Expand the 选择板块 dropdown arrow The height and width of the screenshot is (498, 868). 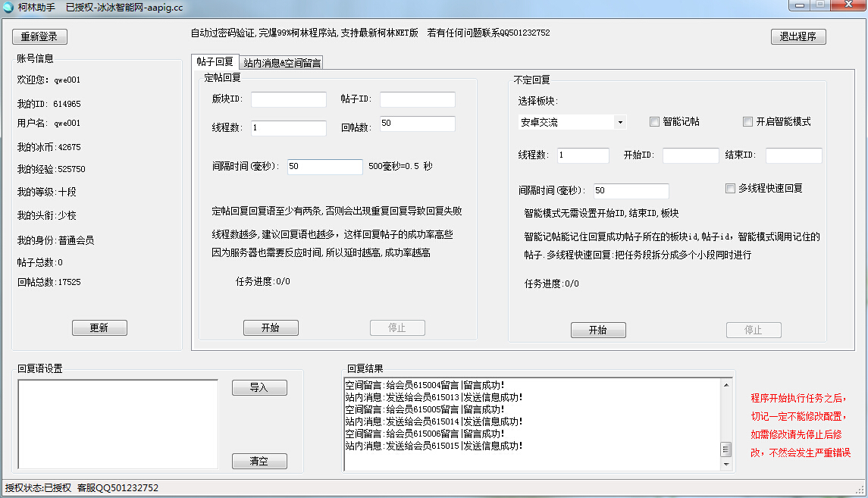point(620,122)
